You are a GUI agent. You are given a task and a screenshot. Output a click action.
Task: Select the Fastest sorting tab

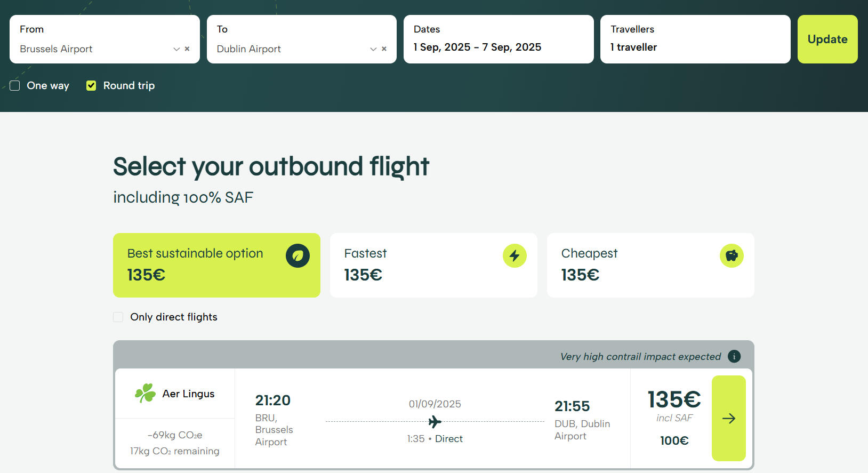433,265
